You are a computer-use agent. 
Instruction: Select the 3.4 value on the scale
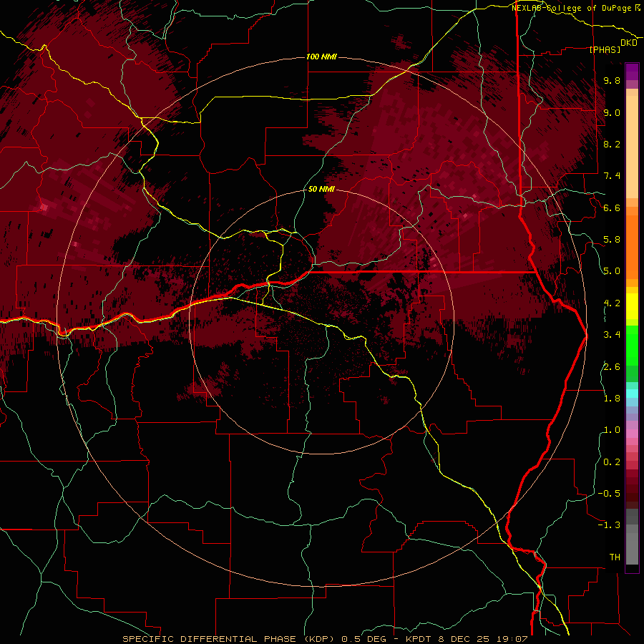pyautogui.click(x=612, y=335)
